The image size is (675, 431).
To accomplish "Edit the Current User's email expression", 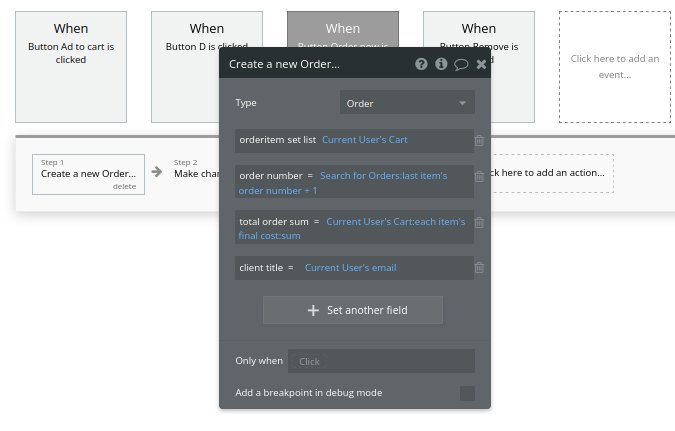I will (350, 268).
